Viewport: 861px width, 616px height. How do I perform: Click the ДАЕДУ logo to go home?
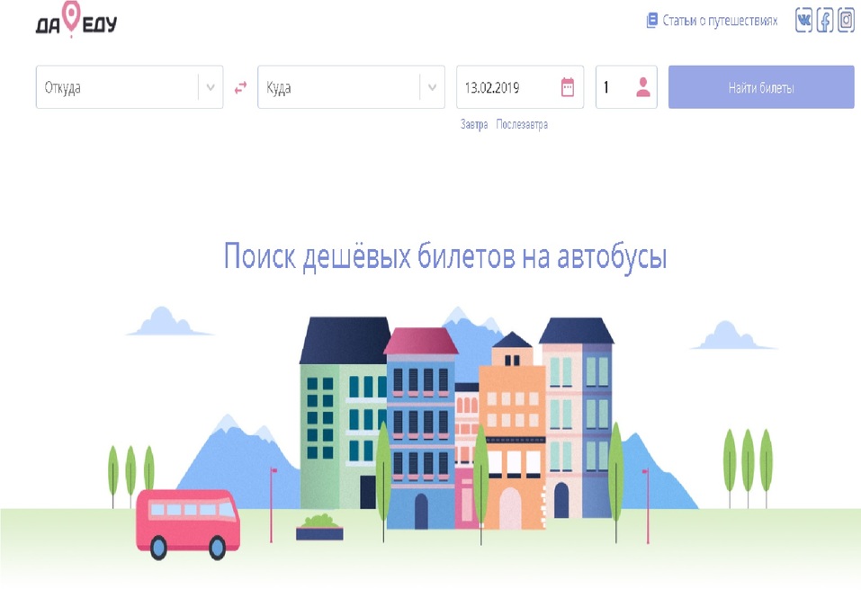point(75,22)
